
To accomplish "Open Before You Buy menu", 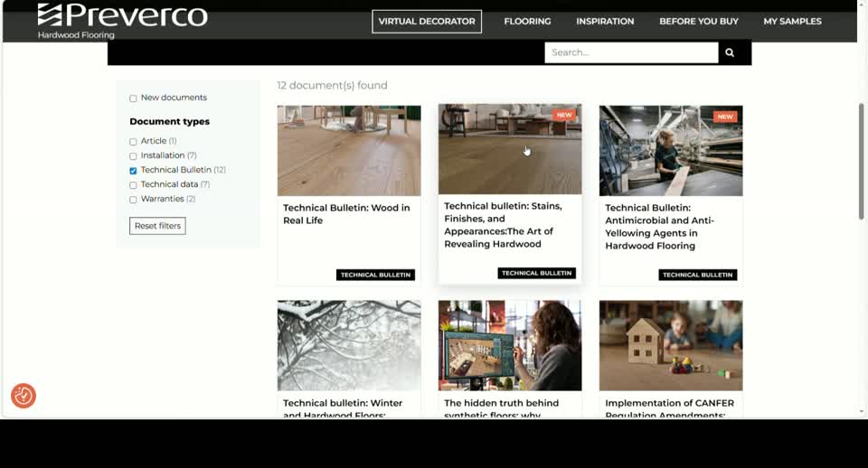I will pos(699,22).
